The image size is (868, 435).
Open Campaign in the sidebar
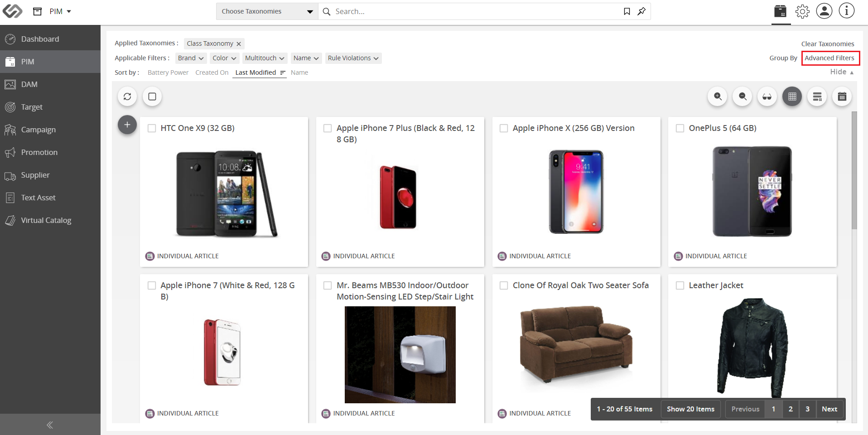coord(50,130)
